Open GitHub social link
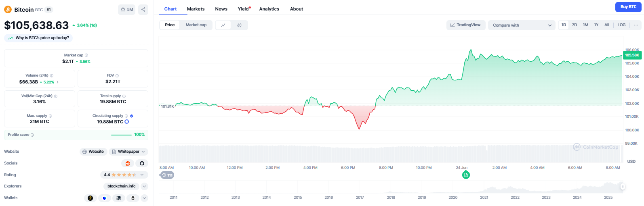The width and height of the screenshot is (644, 206). 142,163
